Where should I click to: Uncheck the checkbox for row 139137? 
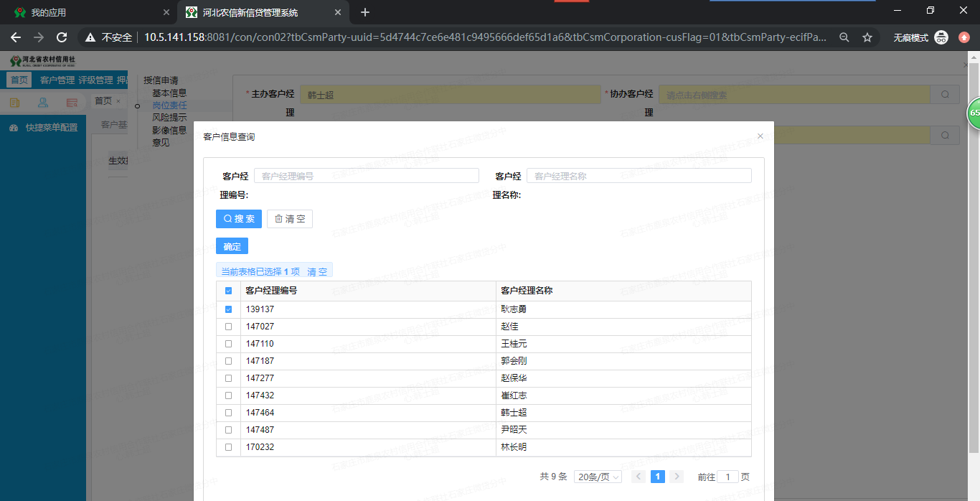pos(228,309)
